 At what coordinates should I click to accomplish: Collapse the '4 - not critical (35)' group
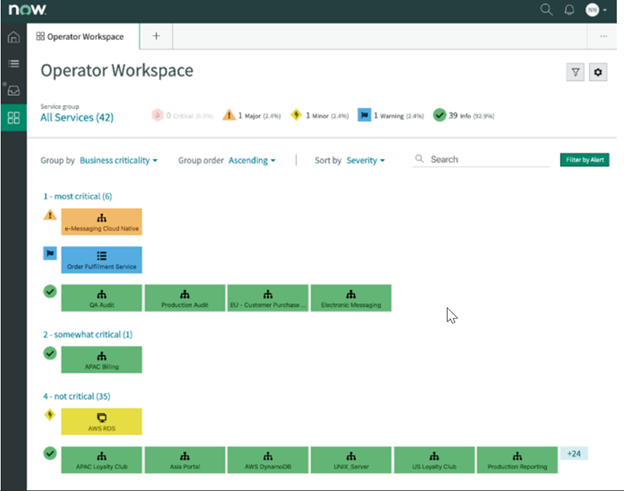pos(77,396)
